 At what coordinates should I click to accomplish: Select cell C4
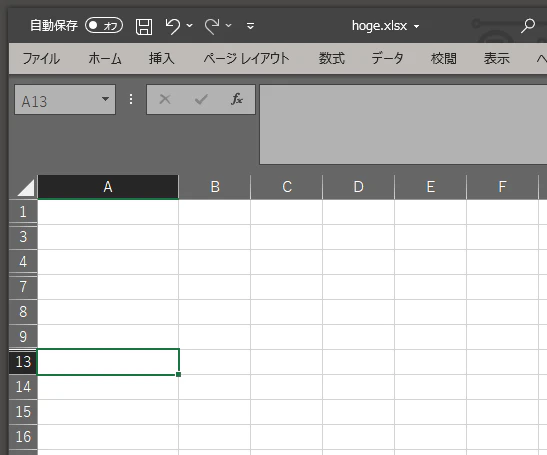[286, 262]
